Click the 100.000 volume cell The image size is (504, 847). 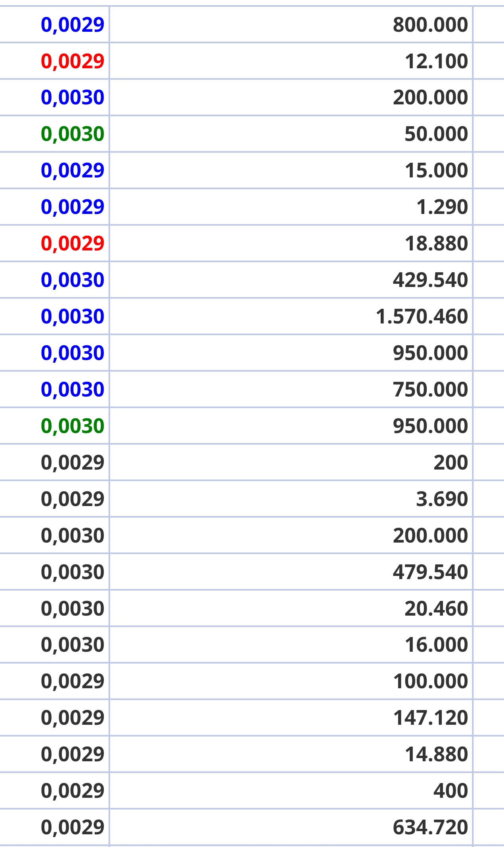[291, 681]
